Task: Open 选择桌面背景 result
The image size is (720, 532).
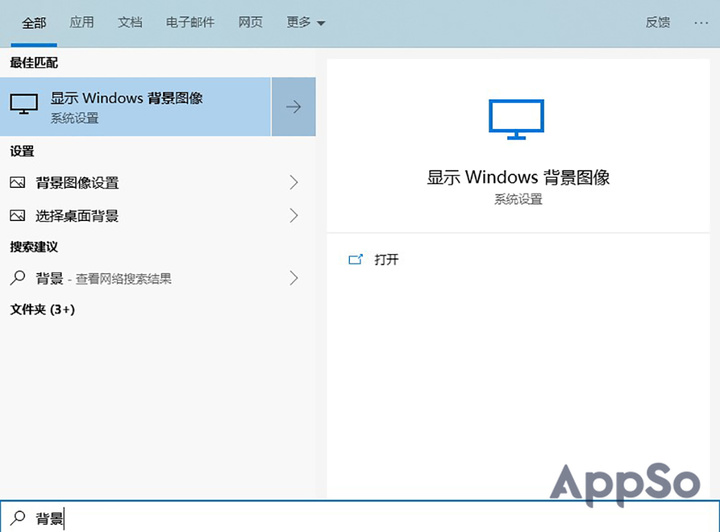Action: [158, 216]
